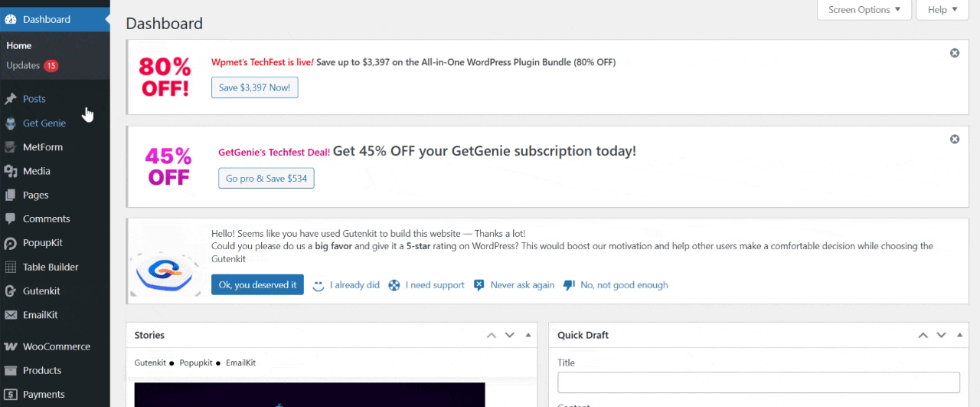The height and width of the screenshot is (407, 980).
Task: Expand the Help dropdown tab
Action: click(x=942, y=10)
